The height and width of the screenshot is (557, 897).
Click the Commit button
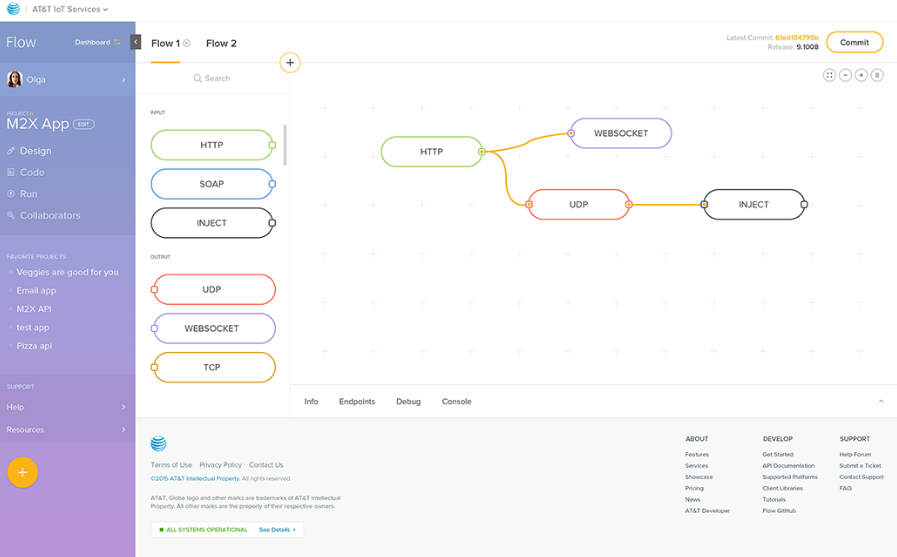click(x=855, y=42)
